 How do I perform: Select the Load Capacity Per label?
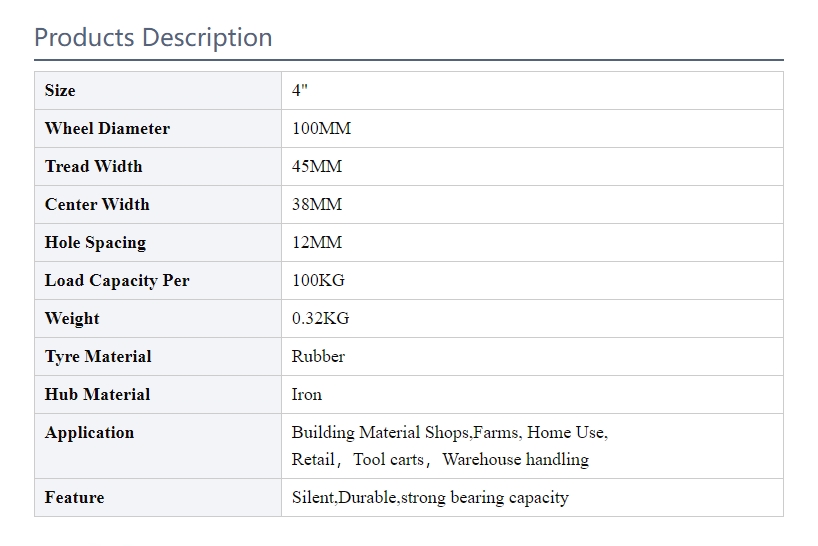point(117,281)
